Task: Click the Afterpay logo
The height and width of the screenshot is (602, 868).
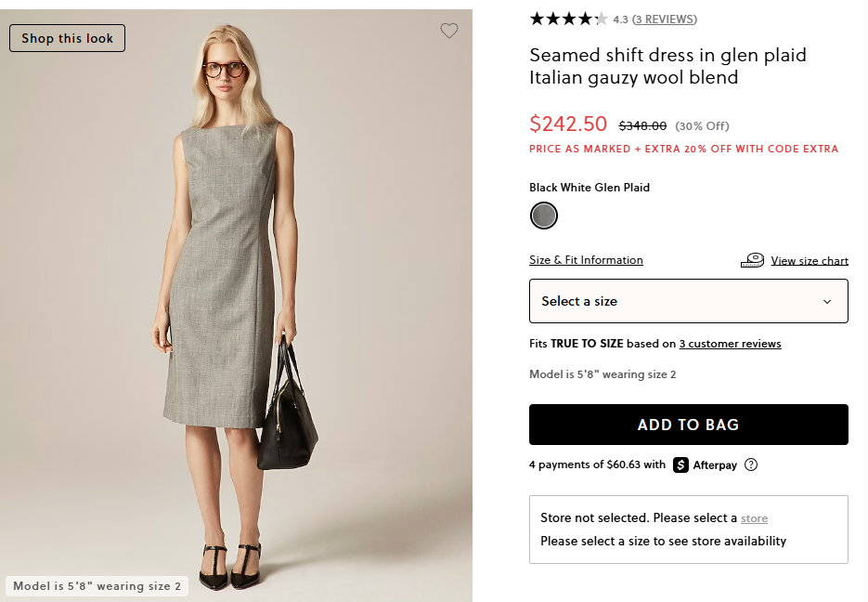Action: coord(706,465)
